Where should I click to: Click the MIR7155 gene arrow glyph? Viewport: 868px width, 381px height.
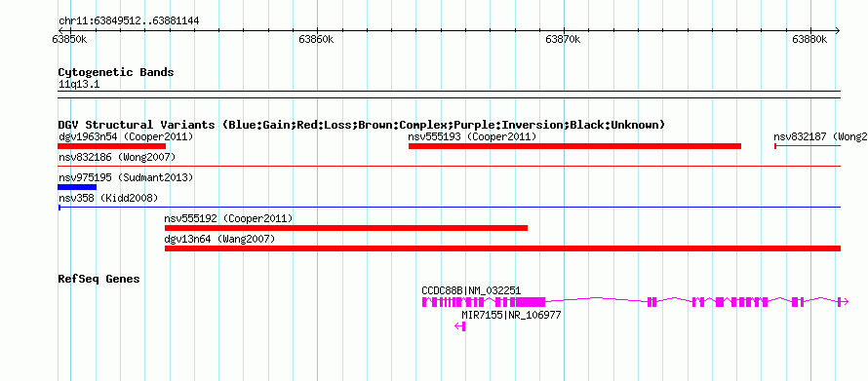(460, 326)
